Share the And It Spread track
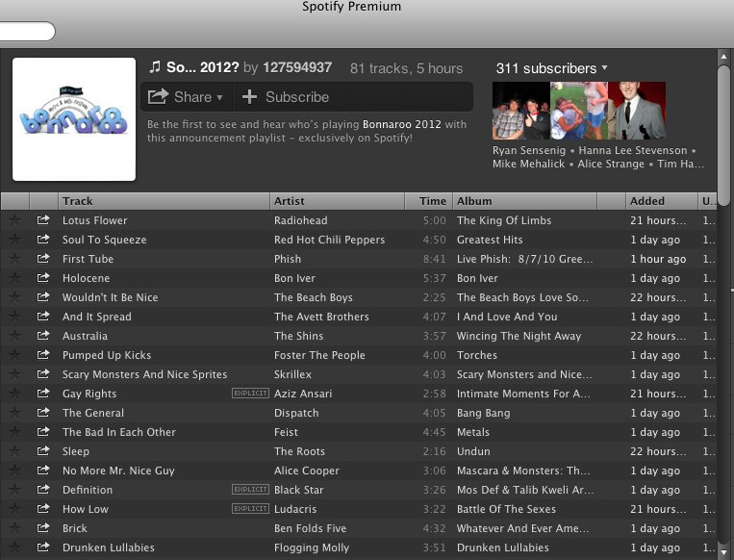The height and width of the screenshot is (560, 734). 43,316
